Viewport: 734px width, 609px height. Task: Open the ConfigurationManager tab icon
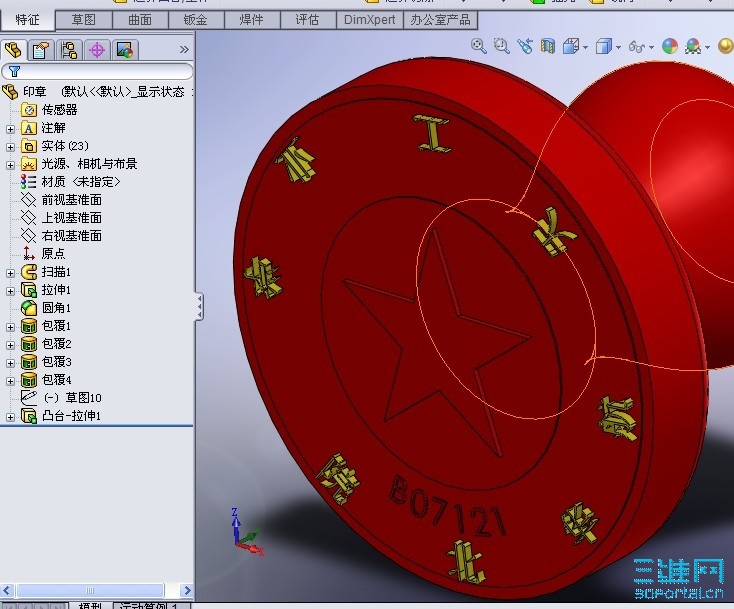(x=69, y=50)
